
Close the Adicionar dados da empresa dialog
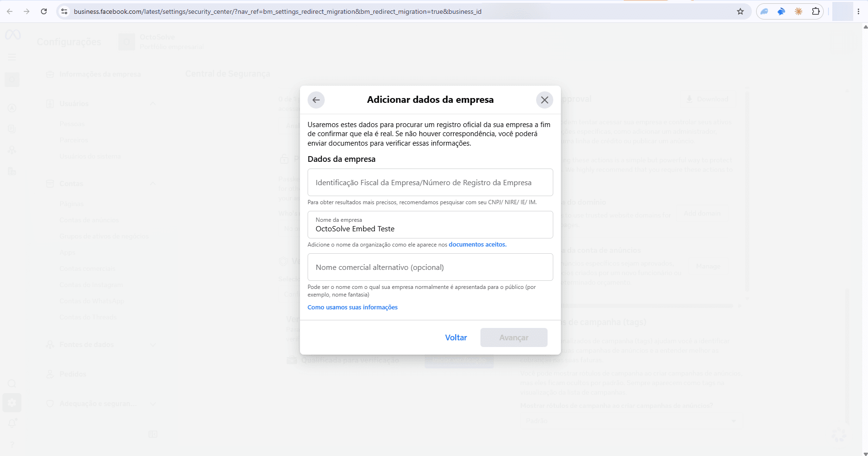tap(545, 100)
